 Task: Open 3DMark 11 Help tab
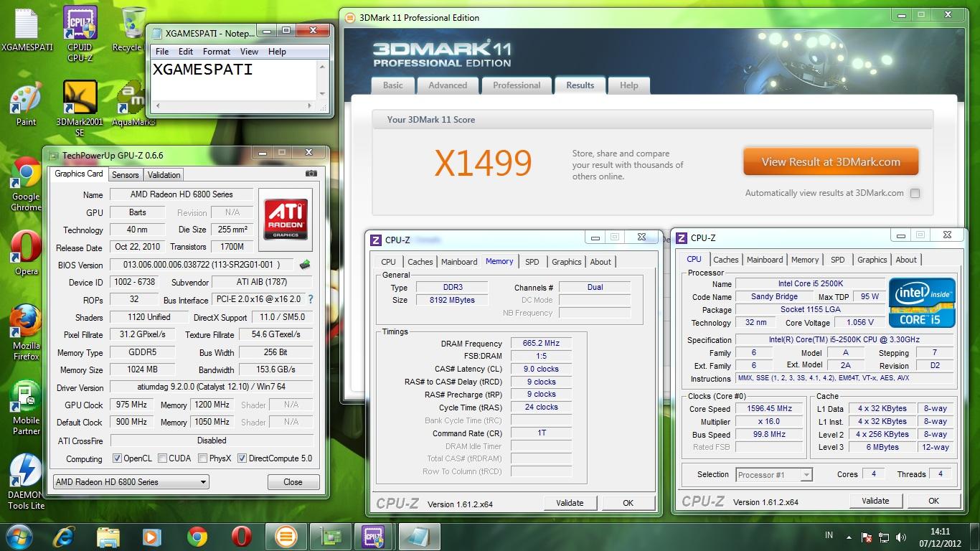[x=629, y=85]
